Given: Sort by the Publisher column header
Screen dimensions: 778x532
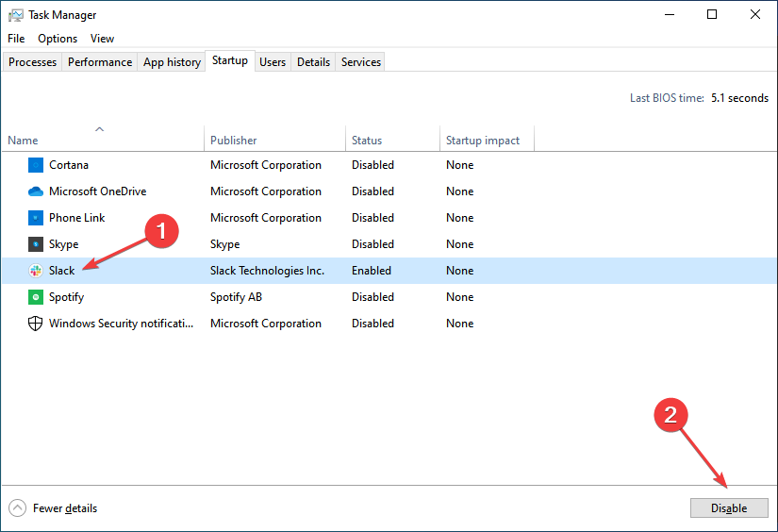Looking at the screenshot, I should 274,138.
